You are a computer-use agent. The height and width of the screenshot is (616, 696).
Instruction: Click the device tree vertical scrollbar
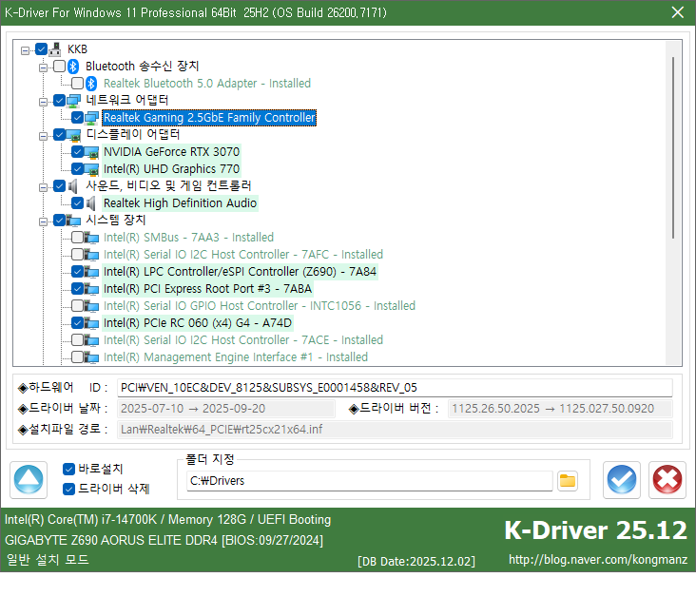coord(673,147)
